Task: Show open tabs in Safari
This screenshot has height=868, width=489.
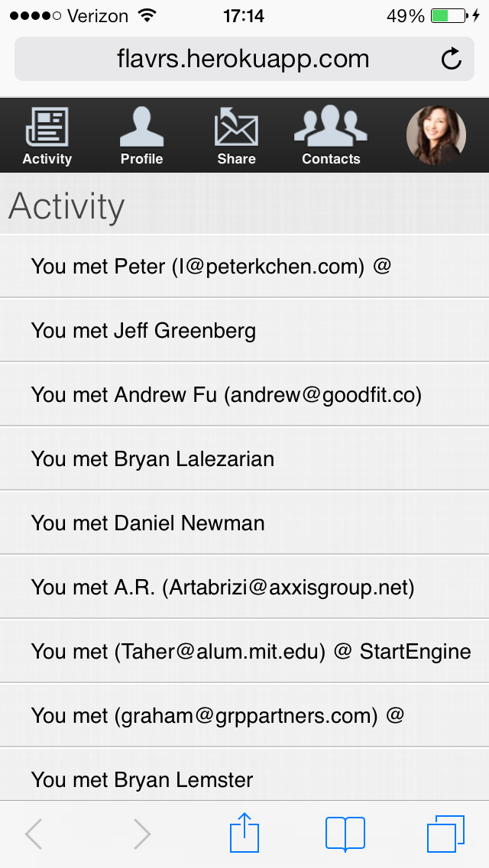Action: [445, 833]
